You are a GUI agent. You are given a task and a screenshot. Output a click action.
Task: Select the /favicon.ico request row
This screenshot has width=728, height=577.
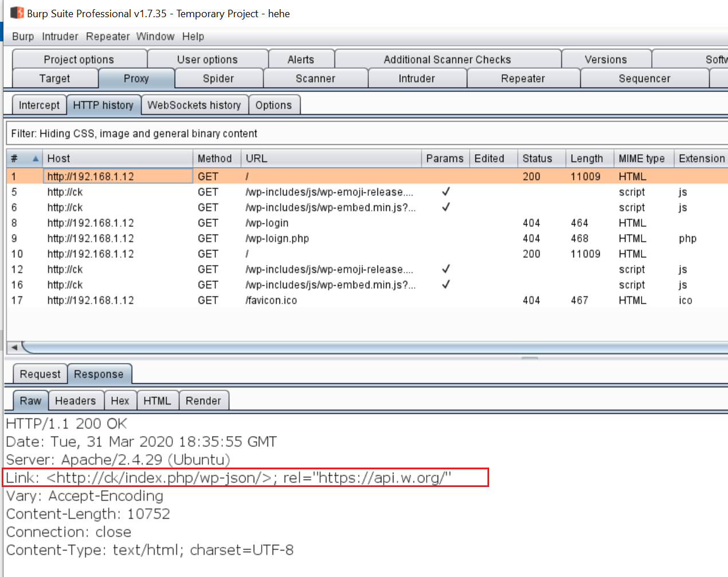[271, 300]
